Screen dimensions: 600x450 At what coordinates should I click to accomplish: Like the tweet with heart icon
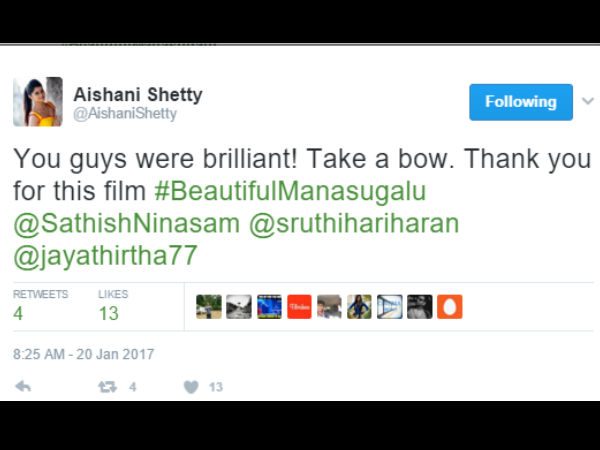[191, 387]
